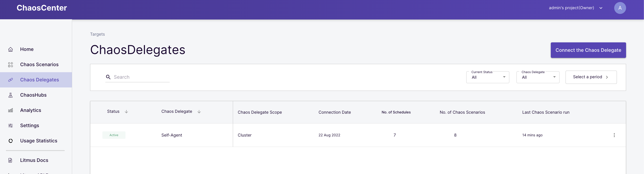
Task: Navigate to Analytics
Action: [30, 110]
